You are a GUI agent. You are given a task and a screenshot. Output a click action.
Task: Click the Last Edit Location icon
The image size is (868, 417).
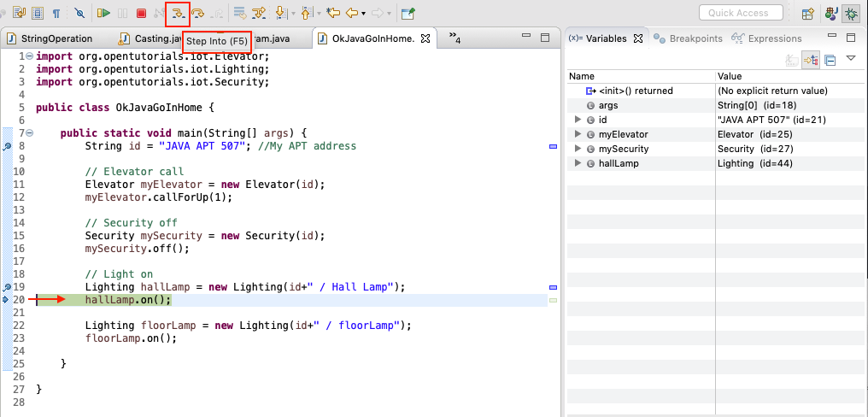point(332,14)
